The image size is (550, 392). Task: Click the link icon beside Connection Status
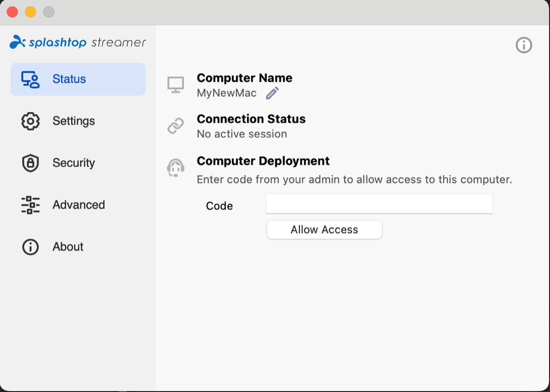(x=176, y=125)
